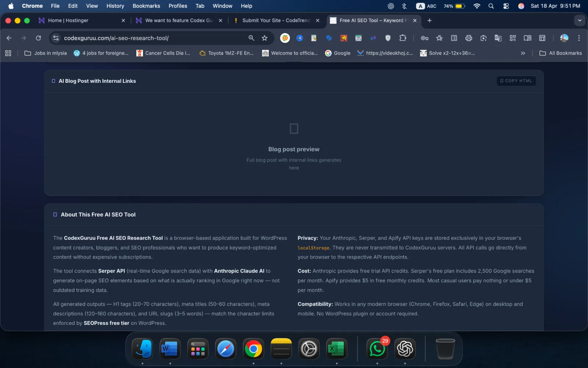Image resolution: width=588 pixels, height=368 pixels.
Task: Click the zoom magnifier in the address bar
Action: pyautogui.click(x=251, y=38)
